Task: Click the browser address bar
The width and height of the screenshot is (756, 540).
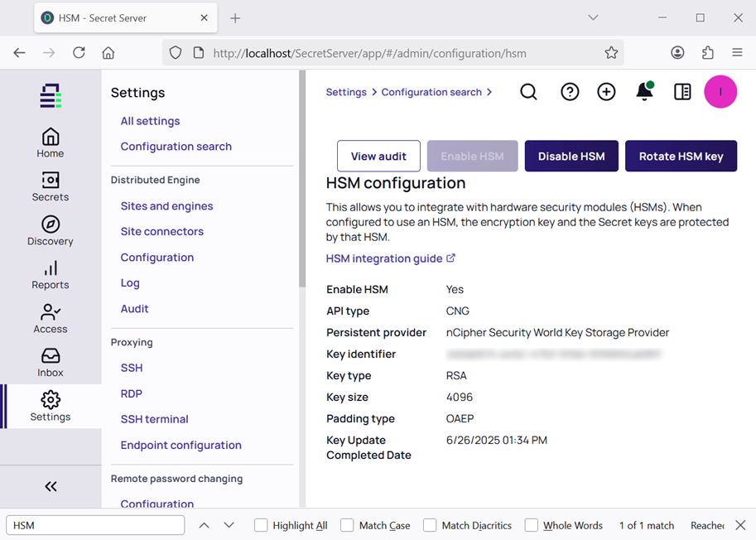Action: (x=393, y=52)
